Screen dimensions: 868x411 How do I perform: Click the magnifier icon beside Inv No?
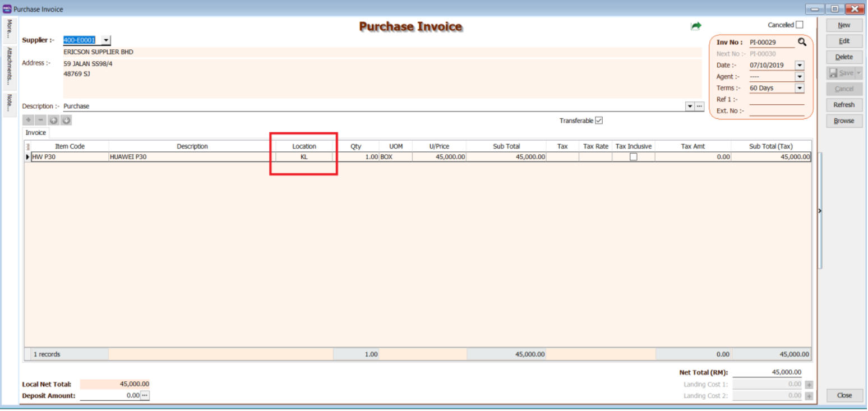[802, 42]
